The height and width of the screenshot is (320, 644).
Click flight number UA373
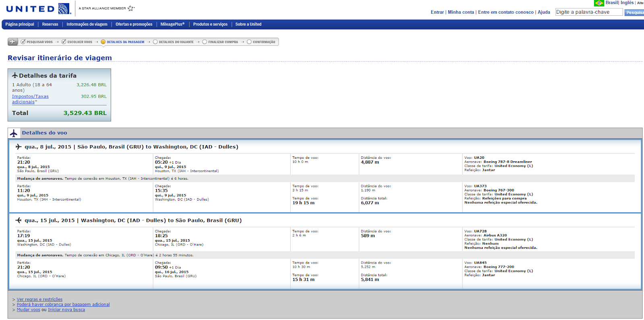pos(480,187)
